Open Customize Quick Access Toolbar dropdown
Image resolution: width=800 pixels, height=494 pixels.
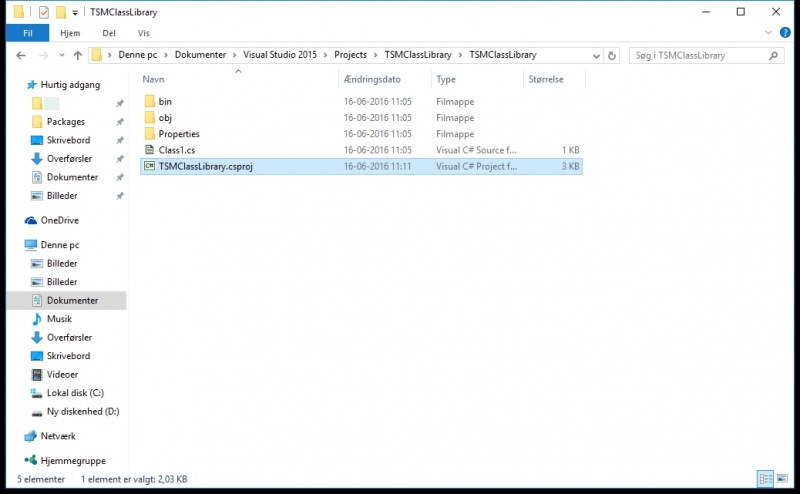75,13
